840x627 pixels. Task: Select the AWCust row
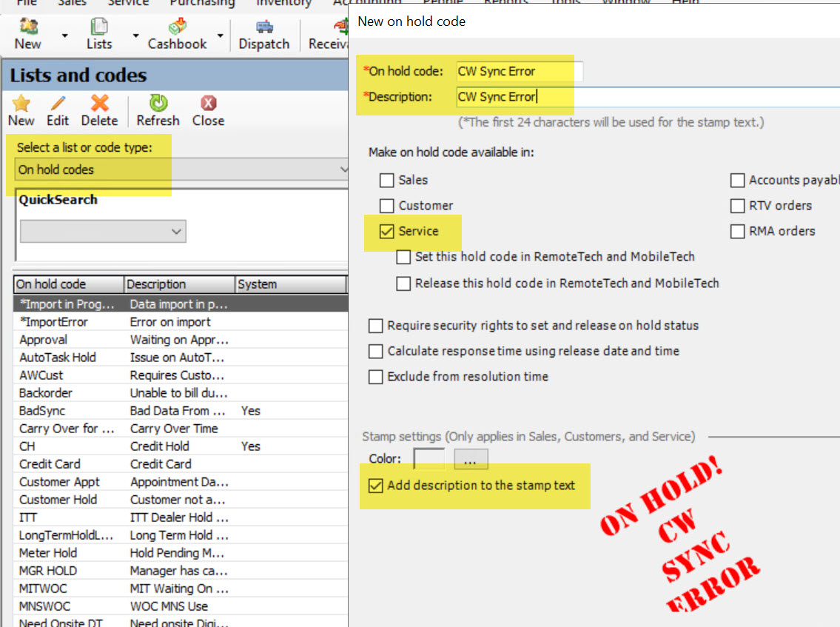coord(181,375)
